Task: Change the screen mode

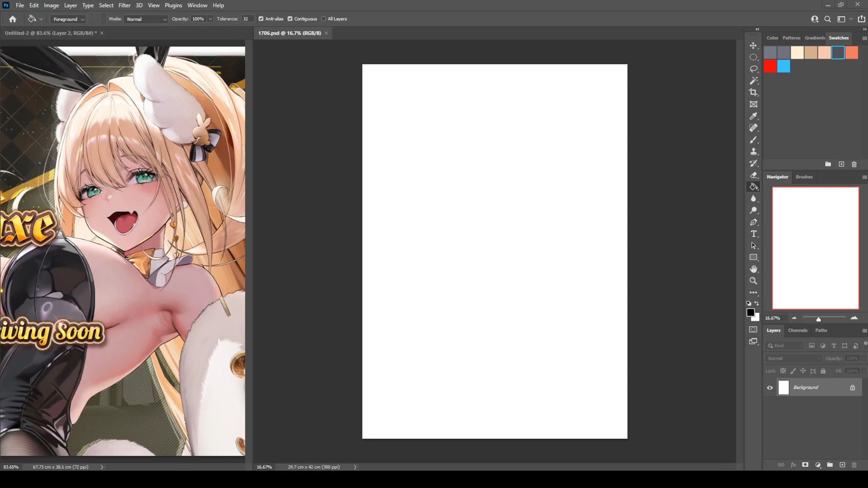Action: [x=753, y=341]
